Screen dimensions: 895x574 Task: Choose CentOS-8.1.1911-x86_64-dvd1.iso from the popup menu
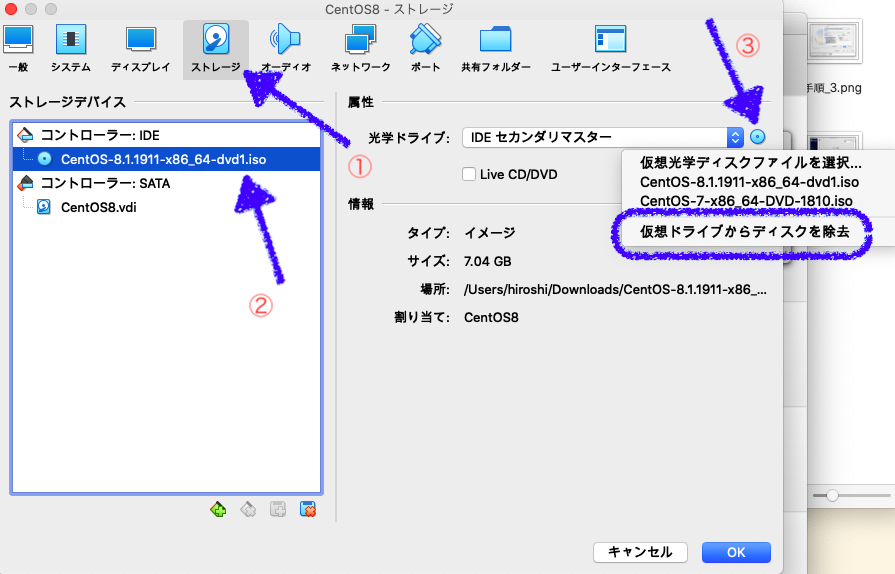pos(749,182)
